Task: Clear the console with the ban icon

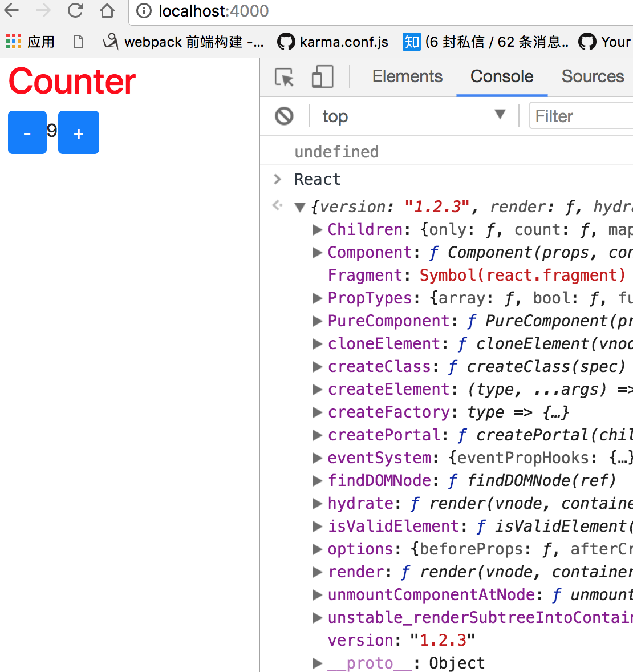Action: [x=283, y=115]
